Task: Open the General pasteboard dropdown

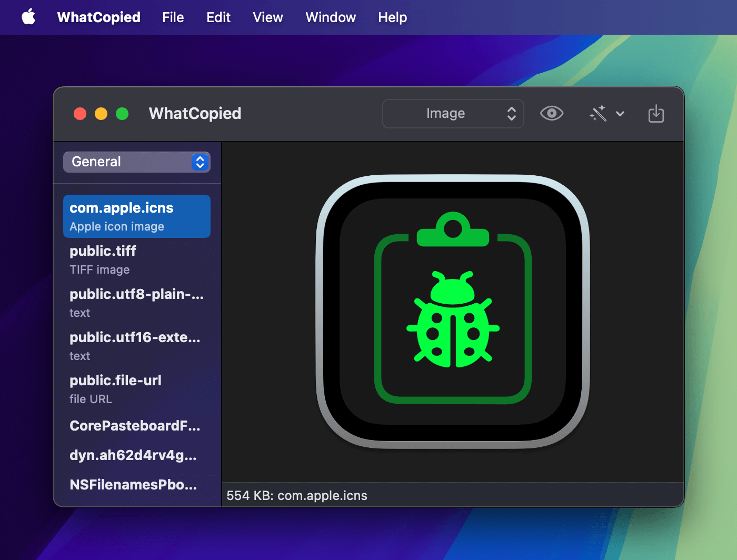Action: coord(137,162)
